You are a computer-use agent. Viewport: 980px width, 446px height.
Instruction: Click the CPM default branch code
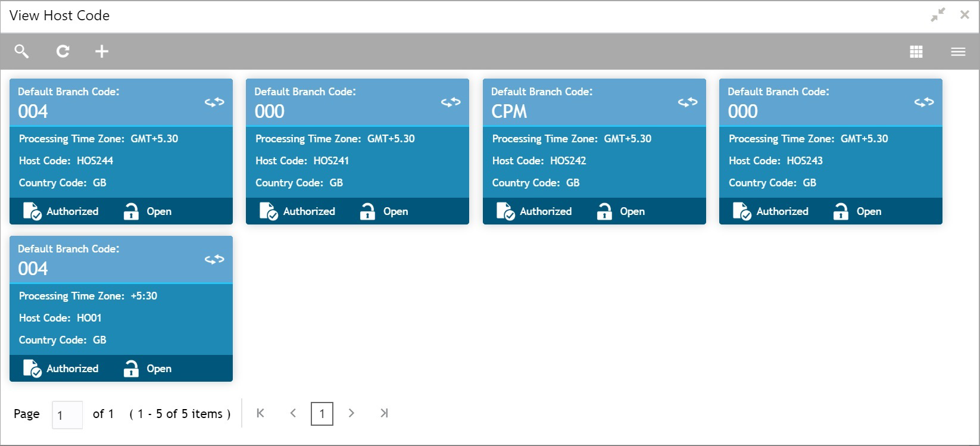[509, 111]
